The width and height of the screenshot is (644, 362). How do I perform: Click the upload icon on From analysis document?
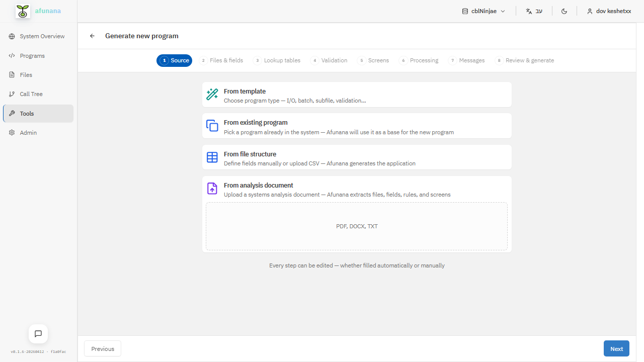click(x=212, y=188)
